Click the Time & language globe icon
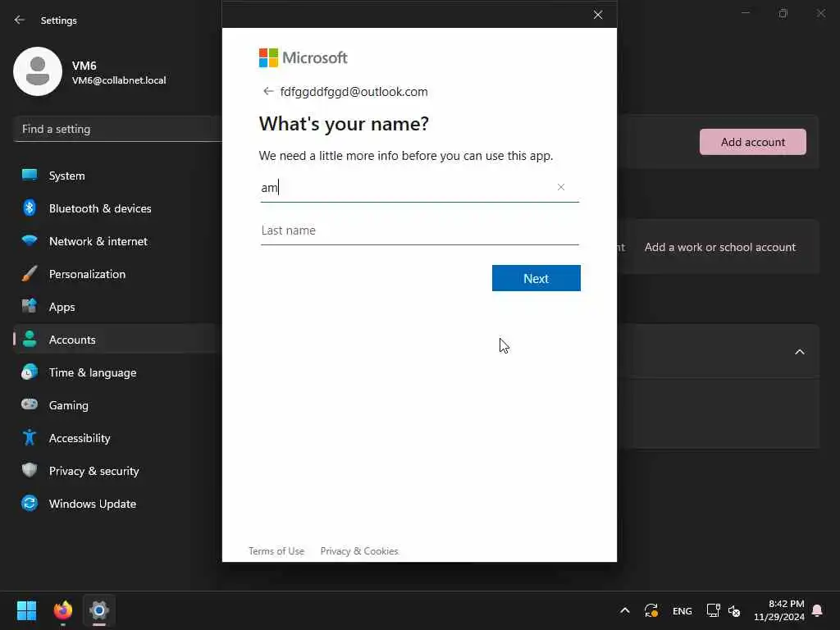 tap(30, 372)
